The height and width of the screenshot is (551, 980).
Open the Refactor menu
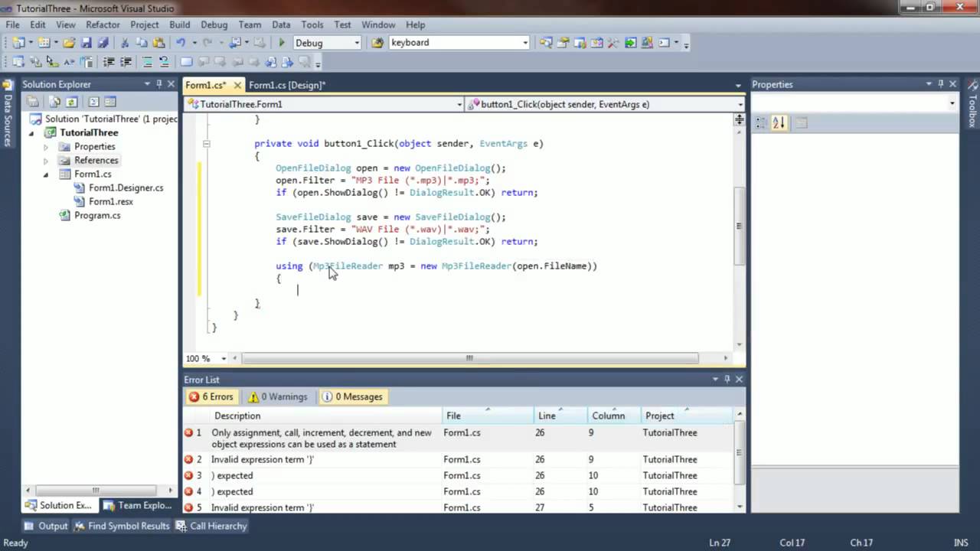tap(103, 24)
